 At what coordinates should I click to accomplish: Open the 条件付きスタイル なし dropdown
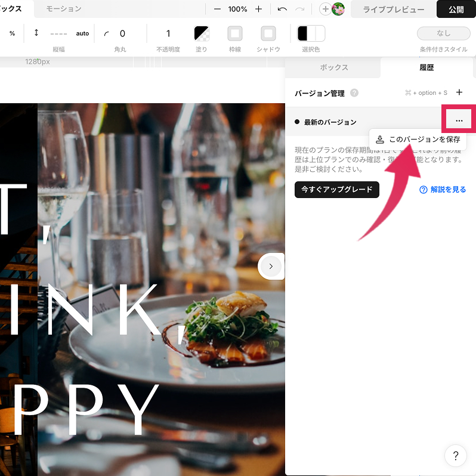click(443, 33)
